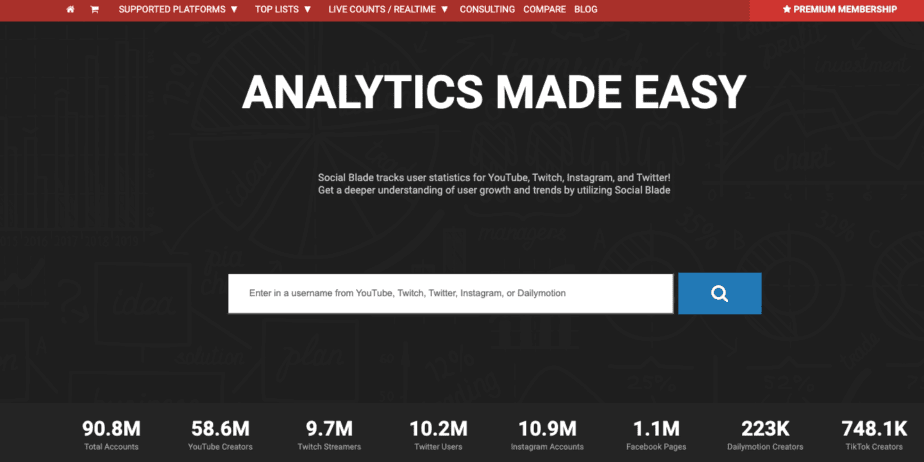Click the Social Blade tracks user statistics text
This screenshot has height=462, width=924.
[x=494, y=177]
